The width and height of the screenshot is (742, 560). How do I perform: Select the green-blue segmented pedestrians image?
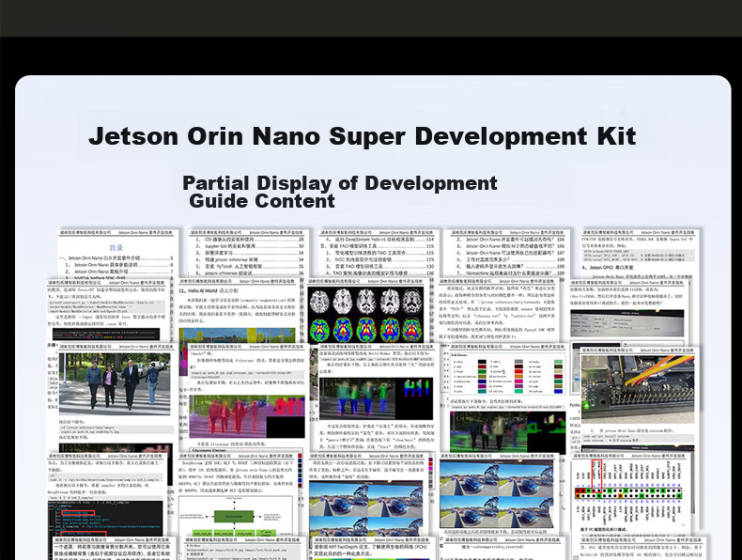click(377, 398)
